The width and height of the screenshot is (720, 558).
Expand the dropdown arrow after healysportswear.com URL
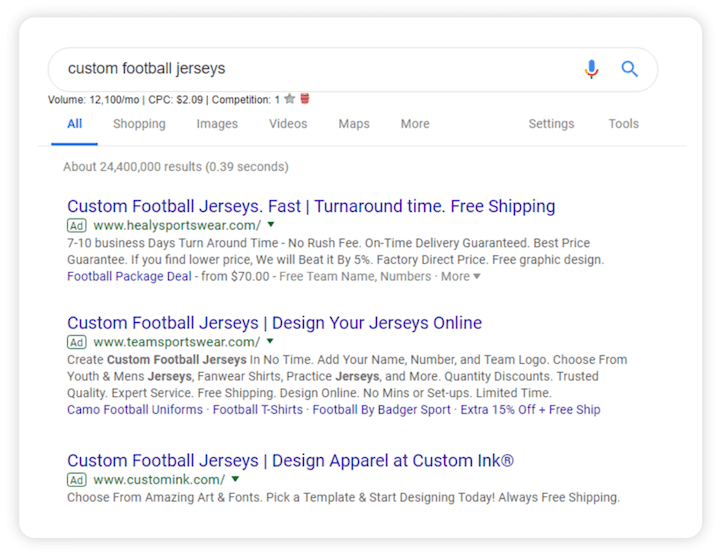coord(271,225)
